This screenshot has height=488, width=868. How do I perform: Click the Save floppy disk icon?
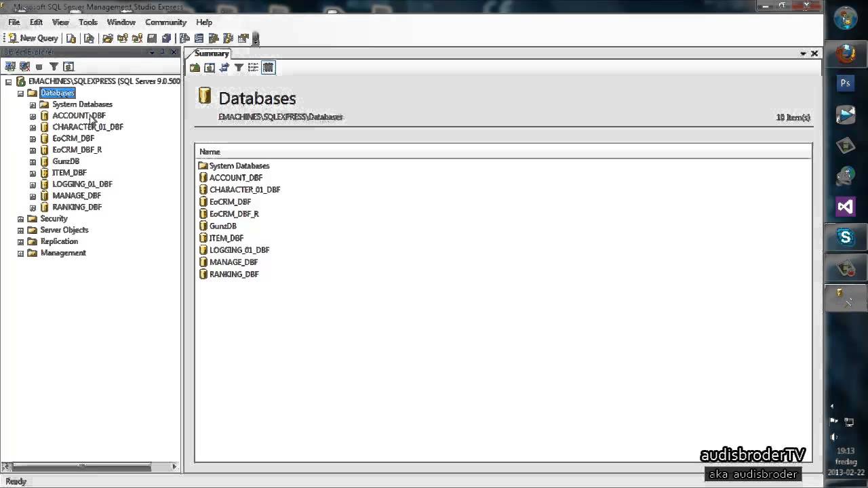(152, 39)
